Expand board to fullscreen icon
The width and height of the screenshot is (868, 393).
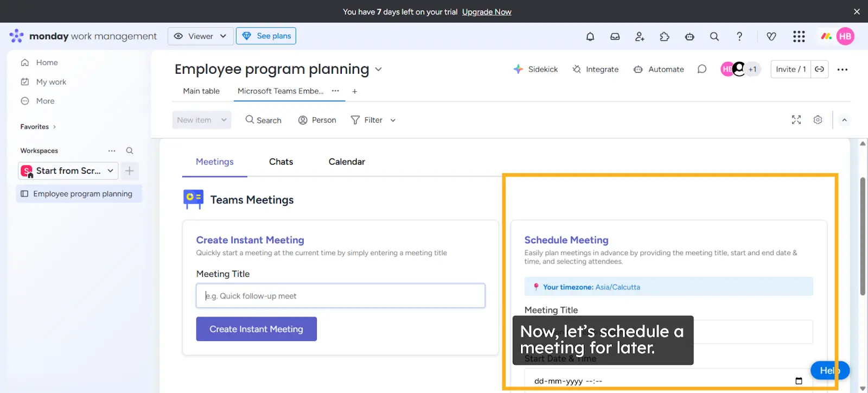(796, 119)
